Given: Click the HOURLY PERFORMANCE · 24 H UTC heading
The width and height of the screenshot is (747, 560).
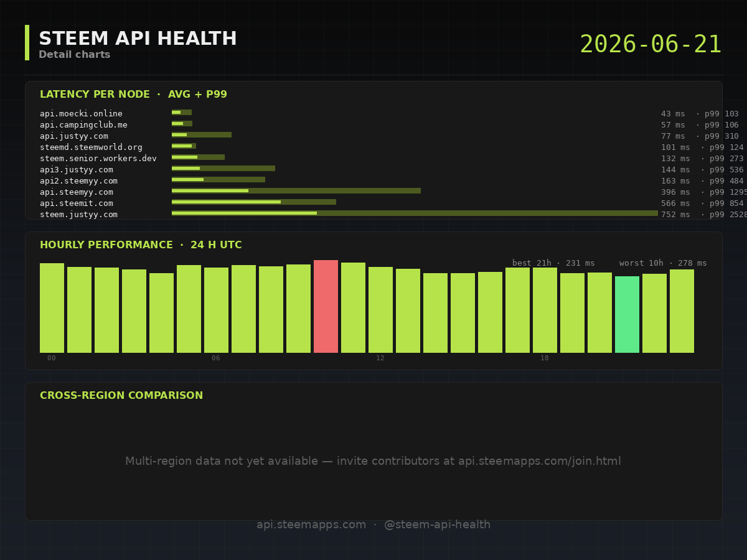Looking at the screenshot, I should pyautogui.click(x=141, y=245).
